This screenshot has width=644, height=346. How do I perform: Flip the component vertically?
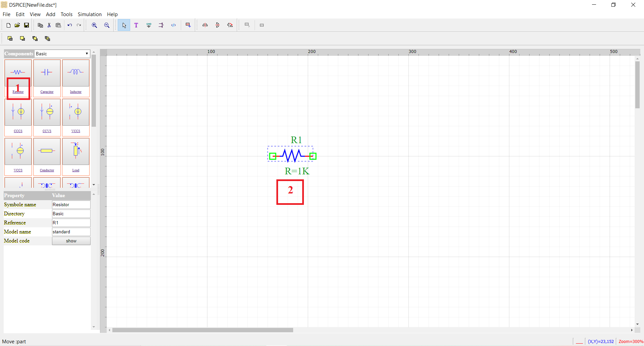click(x=217, y=25)
